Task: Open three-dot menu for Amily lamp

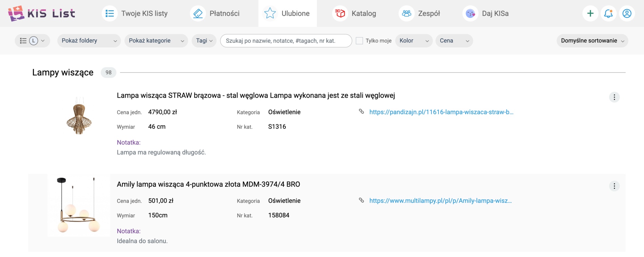Action: click(x=614, y=186)
